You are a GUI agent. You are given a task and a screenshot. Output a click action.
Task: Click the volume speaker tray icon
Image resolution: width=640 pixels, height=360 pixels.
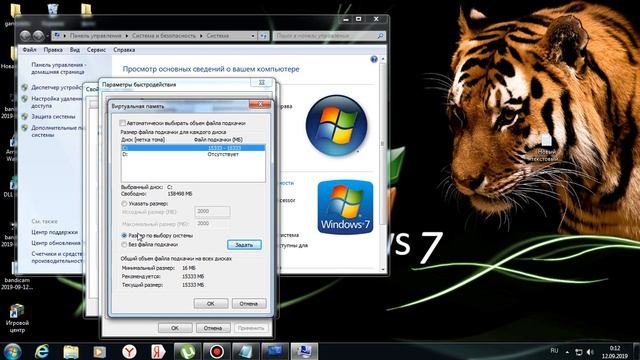(590, 352)
